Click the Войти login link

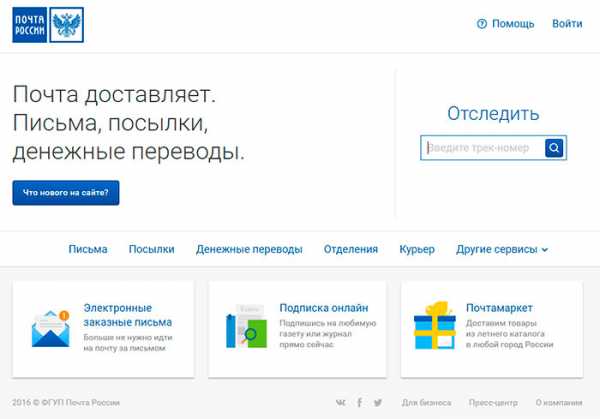[567, 24]
